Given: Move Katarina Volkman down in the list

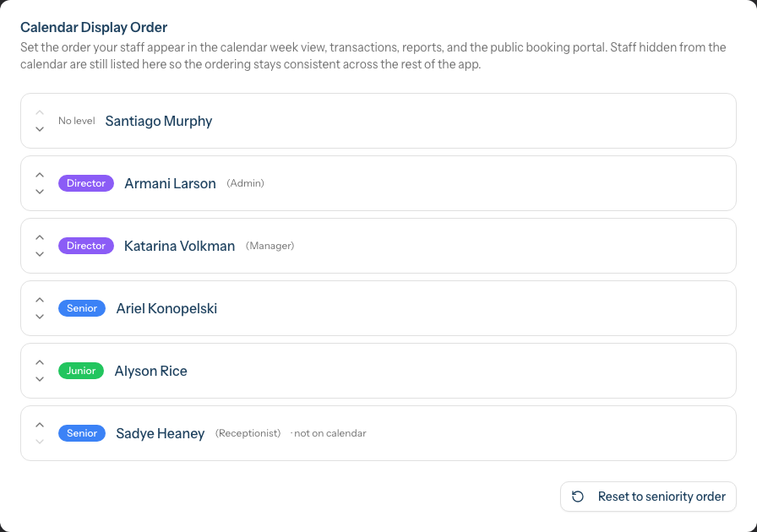Looking at the screenshot, I should (40, 254).
